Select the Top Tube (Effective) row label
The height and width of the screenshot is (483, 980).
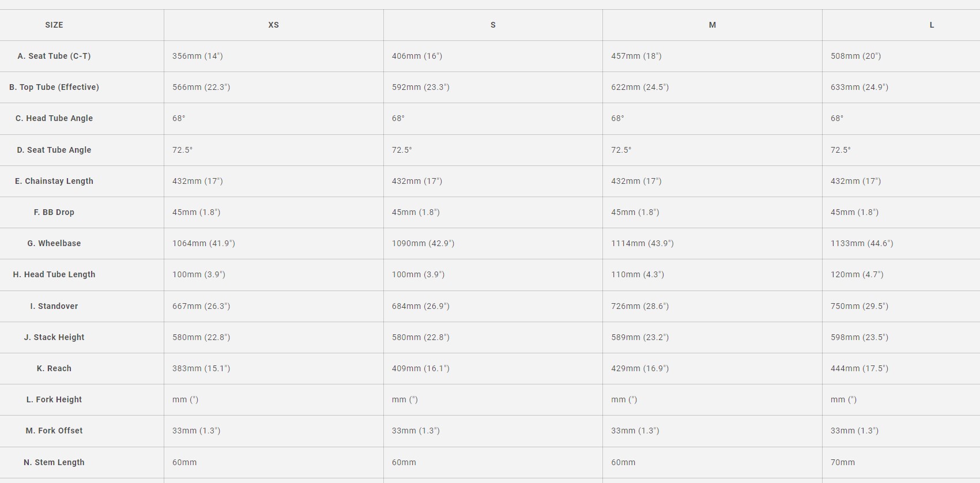(x=54, y=87)
